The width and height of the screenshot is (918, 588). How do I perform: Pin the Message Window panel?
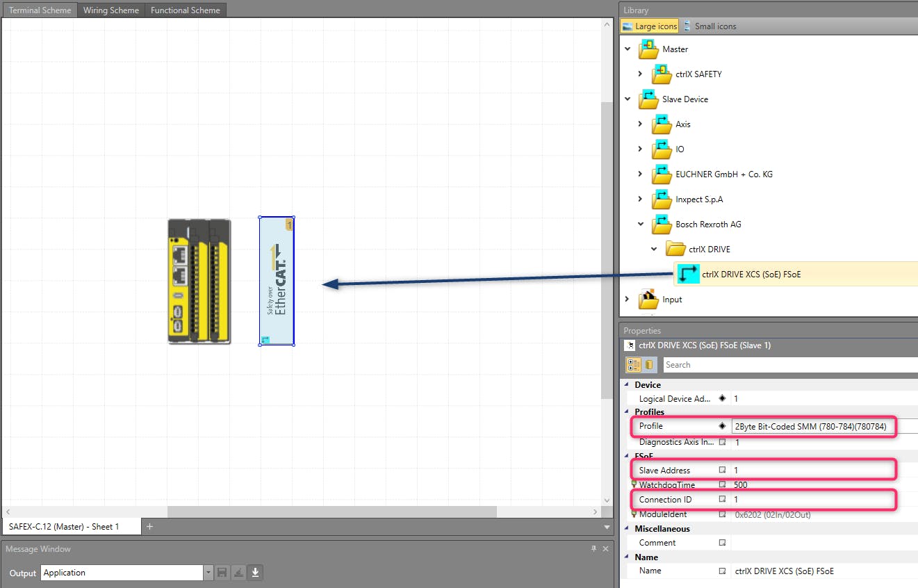click(x=593, y=549)
